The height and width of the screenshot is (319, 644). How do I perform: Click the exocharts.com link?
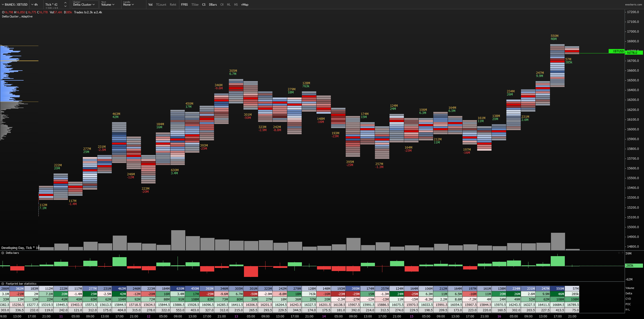(634, 5)
